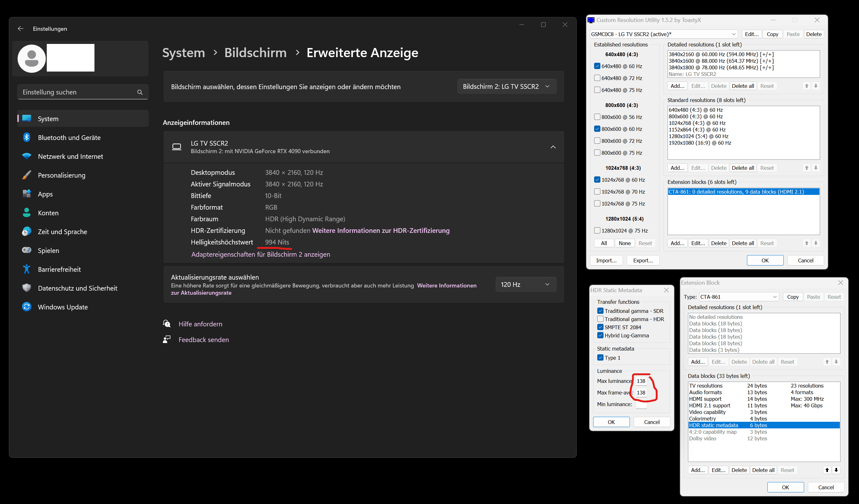Screen dimensions: 859x504
Task: Select Dolby video data block entry
Action: click(x=702, y=438)
